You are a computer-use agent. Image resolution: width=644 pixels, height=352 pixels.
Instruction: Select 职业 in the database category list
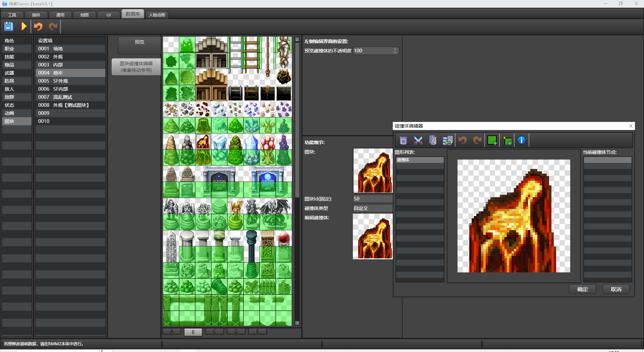coord(17,49)
